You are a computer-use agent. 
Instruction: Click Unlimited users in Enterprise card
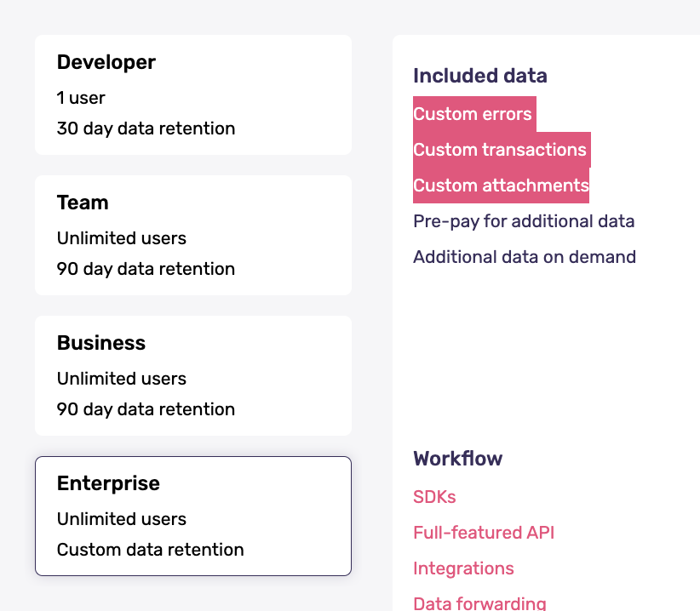(122, 519)
